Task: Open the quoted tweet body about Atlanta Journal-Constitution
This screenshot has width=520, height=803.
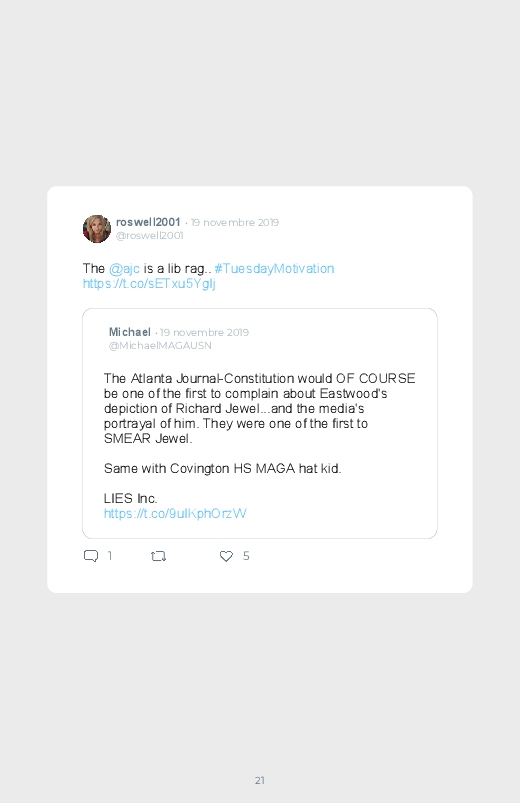Action: click(259, 408)
